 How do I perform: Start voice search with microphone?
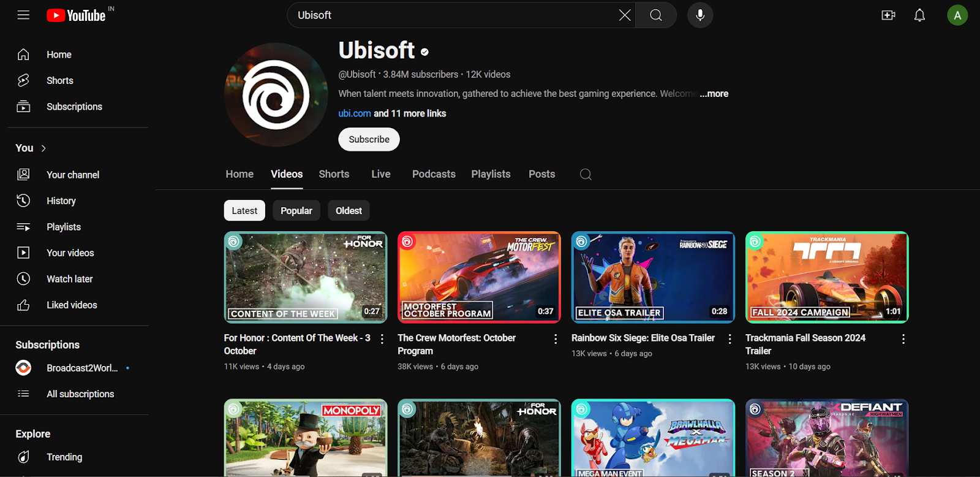tap(700, 15)
